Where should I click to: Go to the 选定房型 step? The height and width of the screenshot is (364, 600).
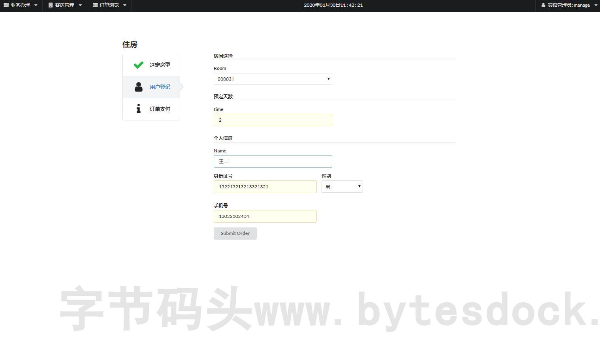(x=151, y=65)
